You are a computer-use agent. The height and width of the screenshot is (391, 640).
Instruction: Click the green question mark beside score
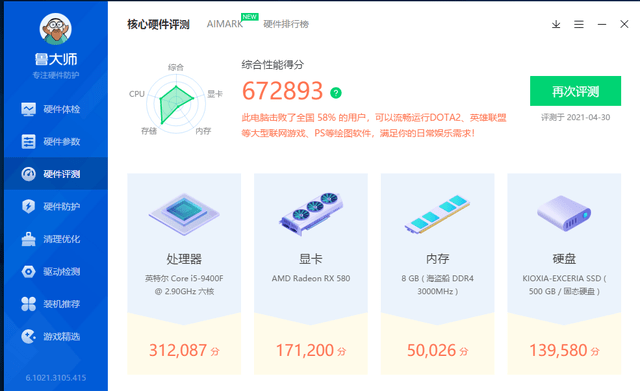pyautogui.click(x=336, y=93)
